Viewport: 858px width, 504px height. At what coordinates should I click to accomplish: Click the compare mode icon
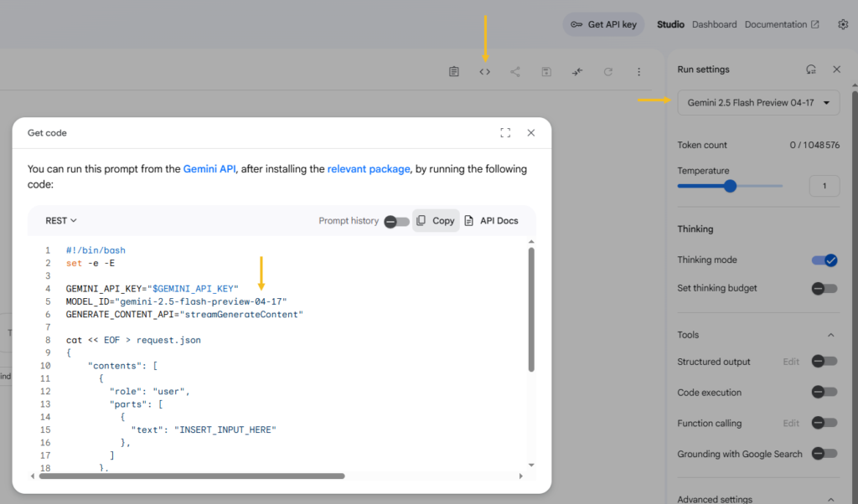coord(577,72)
